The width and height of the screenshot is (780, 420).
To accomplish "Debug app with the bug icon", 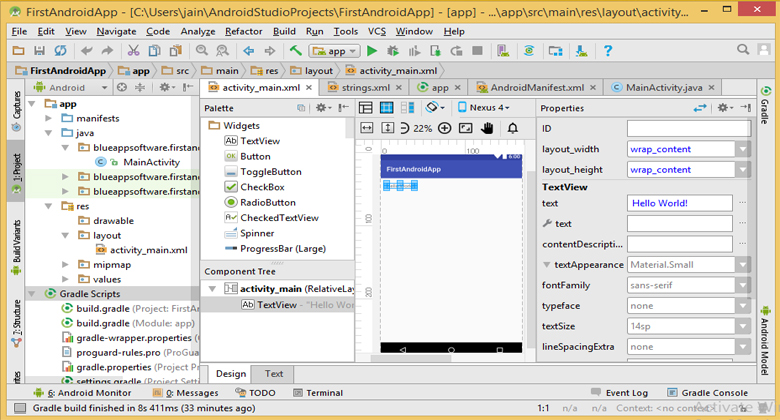I will tap(393, 51).
